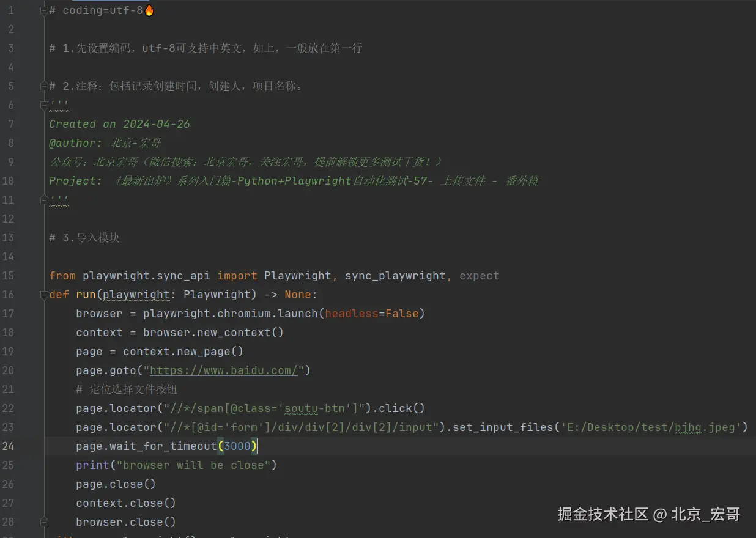Click the fire emoji after coding=utf-8
756x538 pixels.
point(149,10)
